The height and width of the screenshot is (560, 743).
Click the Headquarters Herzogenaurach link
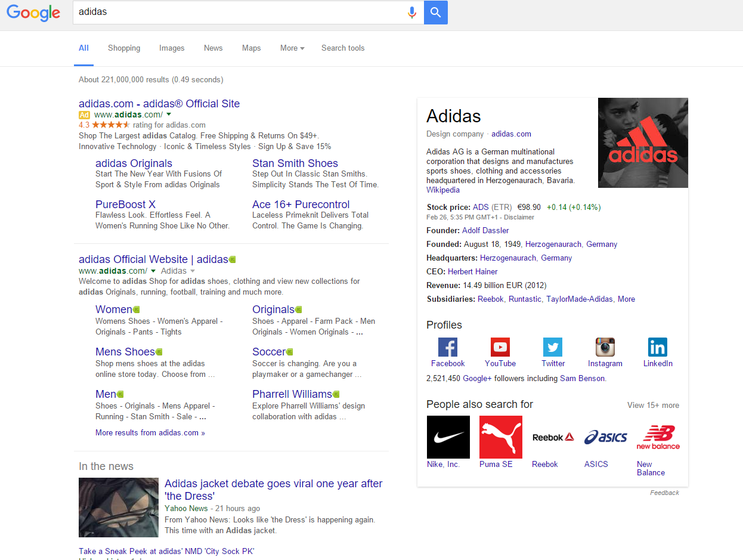pyautogui.click(x=508, y=258)
